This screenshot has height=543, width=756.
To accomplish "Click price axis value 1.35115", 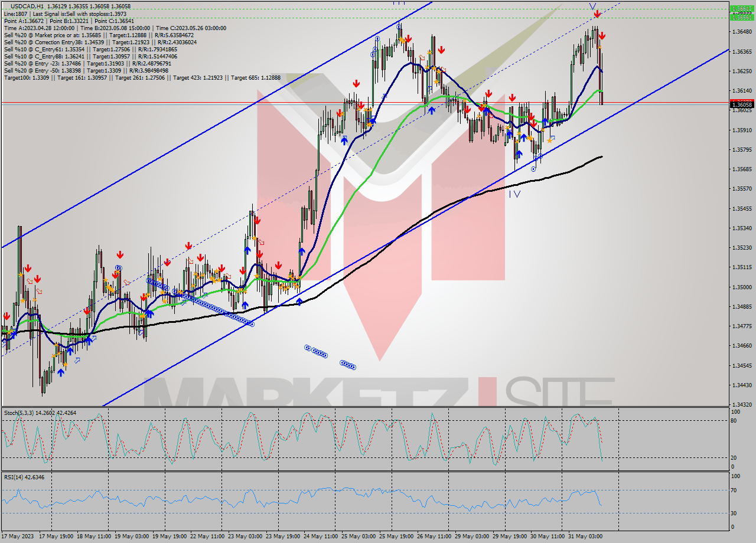I will coord(742,267).
